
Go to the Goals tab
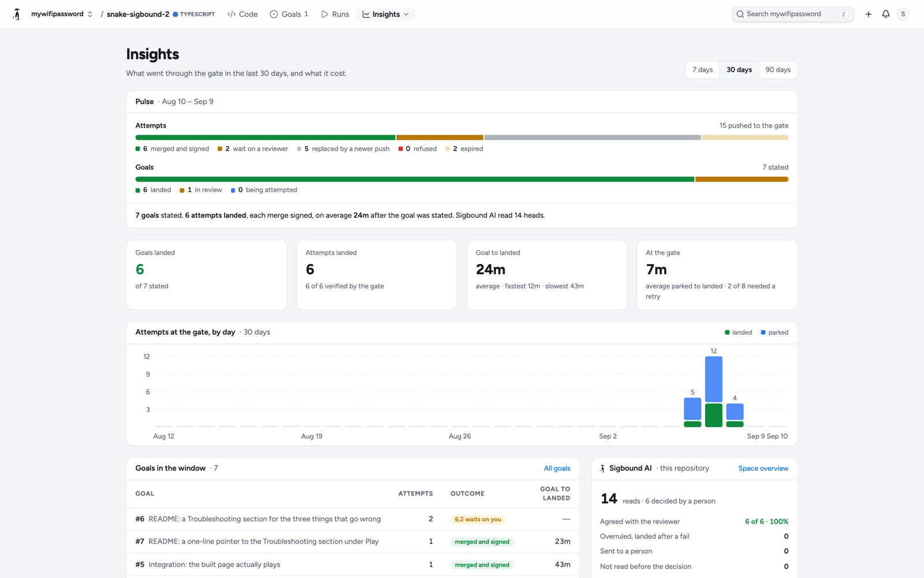tap(289, 14)
